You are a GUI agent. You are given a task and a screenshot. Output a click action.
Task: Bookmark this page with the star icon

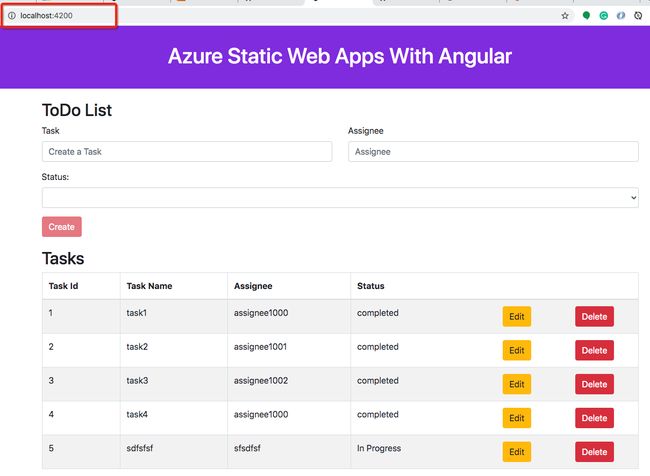click(x=565, y=16)
